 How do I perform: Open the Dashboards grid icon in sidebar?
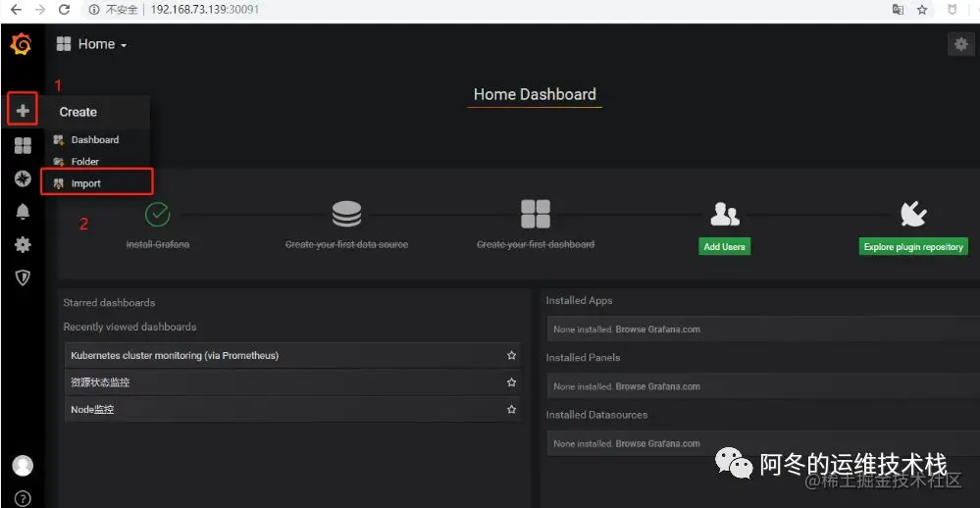(23, 145)
